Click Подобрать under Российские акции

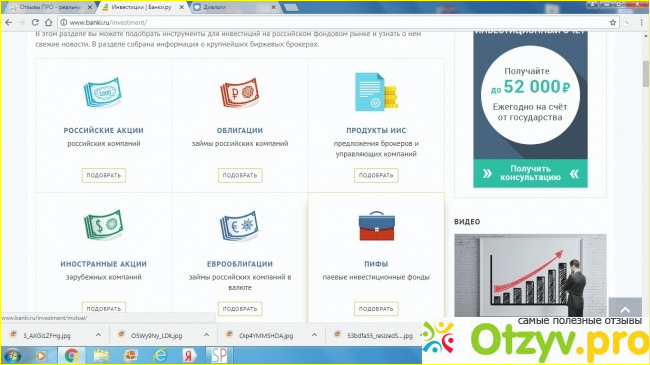tap(104, 175)
